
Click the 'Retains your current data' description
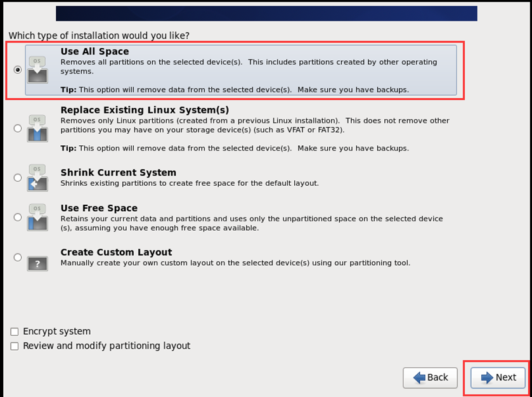(x=252, y=223)
